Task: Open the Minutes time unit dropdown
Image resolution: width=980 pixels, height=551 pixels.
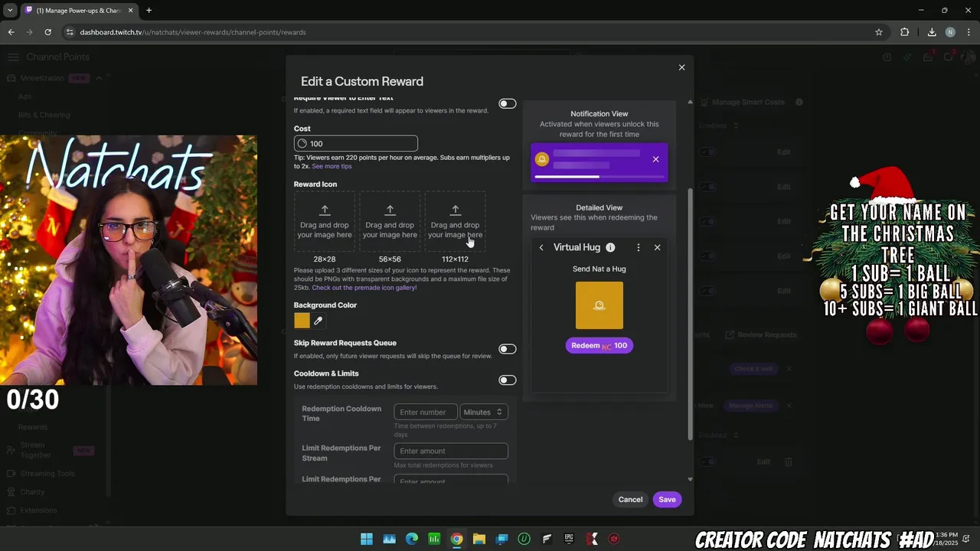Action: [x=482, y=412]
